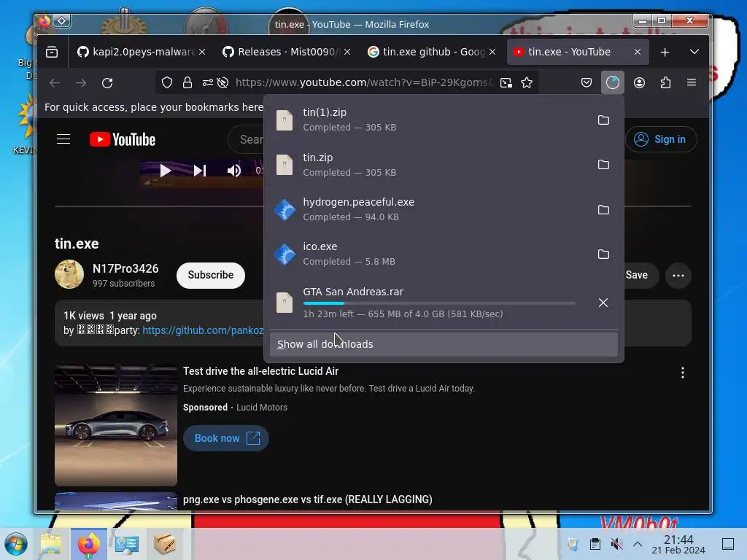This screenshot has height=560, width=747.
Task: Sign in to YouTube
Action: click(x=661, y=139)
